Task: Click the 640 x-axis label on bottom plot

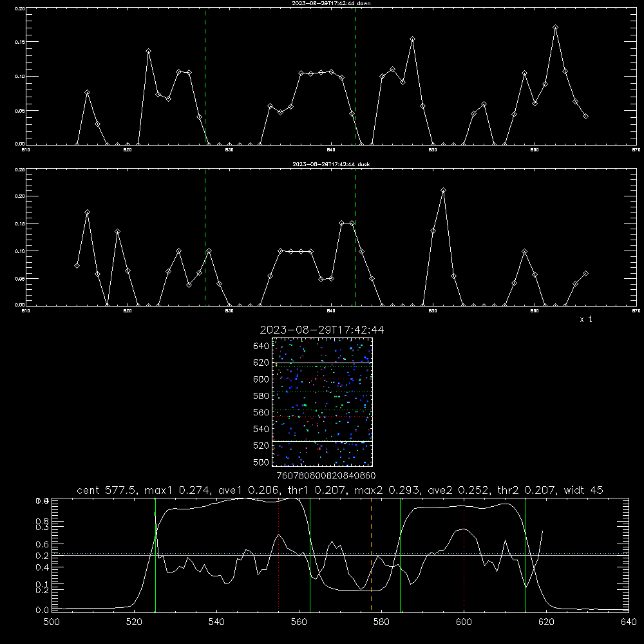Action: tap(629, 622)
